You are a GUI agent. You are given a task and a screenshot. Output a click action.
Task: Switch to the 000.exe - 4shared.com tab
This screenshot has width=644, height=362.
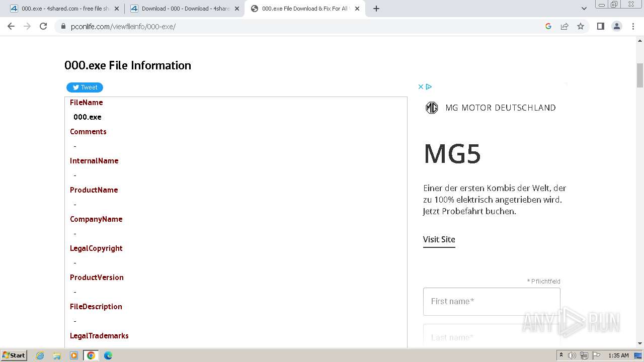(x=63, y=9)
